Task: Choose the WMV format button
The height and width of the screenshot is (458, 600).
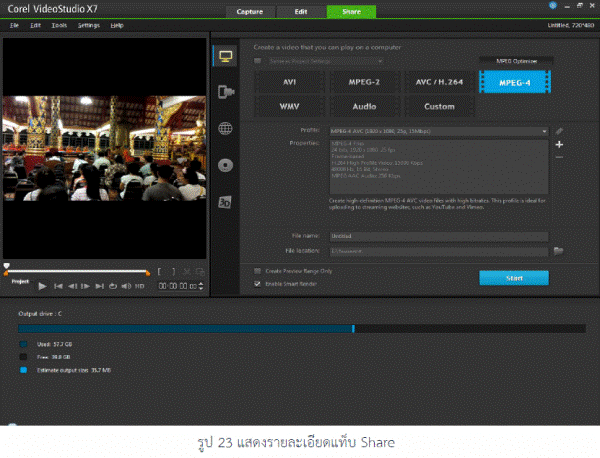Action: (x=290, y=106)
